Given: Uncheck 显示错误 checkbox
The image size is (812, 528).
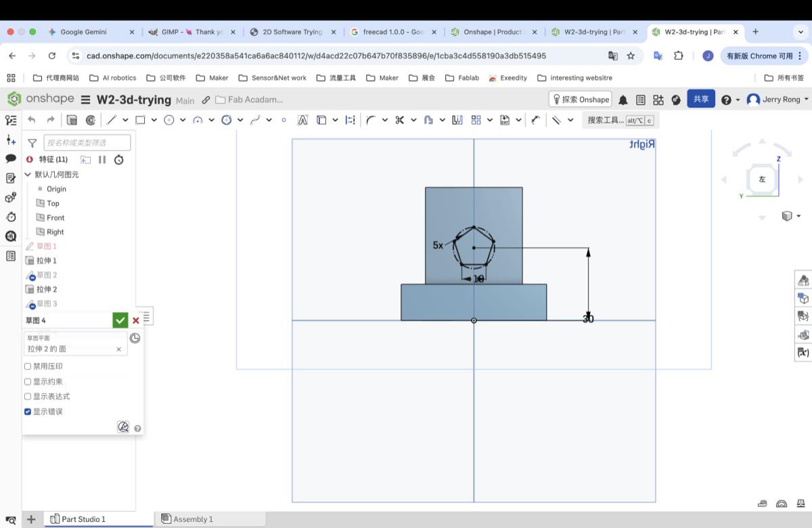Looking at the screenshot, I should click(x=28, y=412).
